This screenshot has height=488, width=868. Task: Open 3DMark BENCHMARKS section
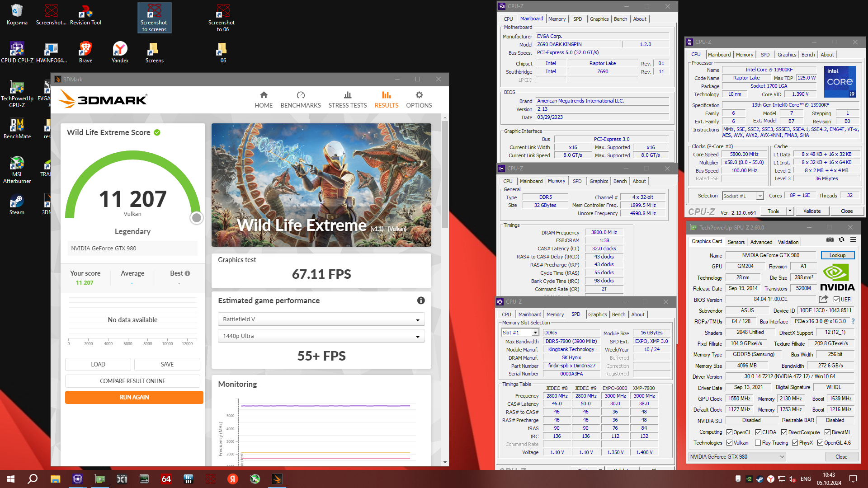(301, 100)
